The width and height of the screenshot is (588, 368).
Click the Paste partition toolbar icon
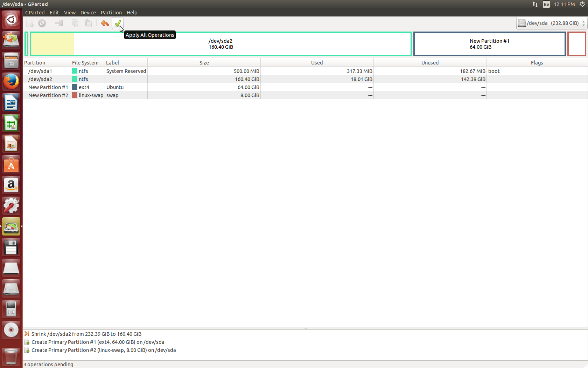88,23
